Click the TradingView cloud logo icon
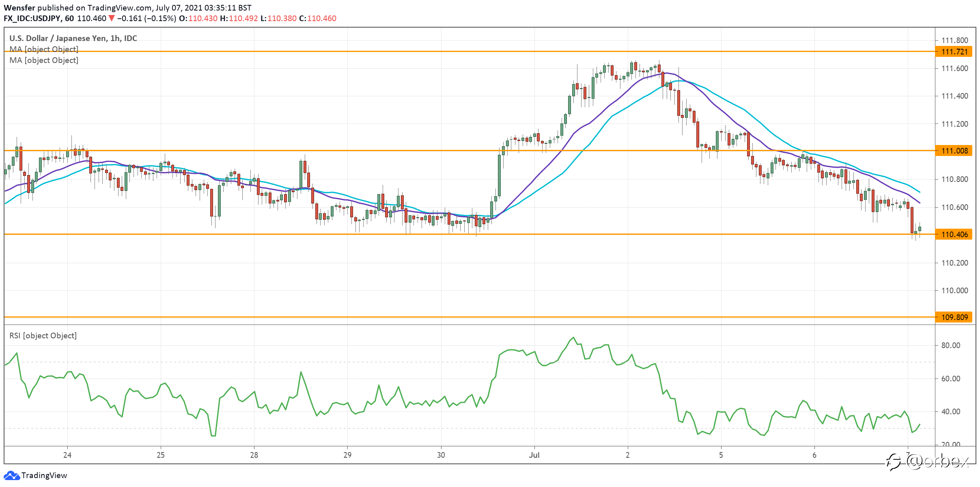 11,475
